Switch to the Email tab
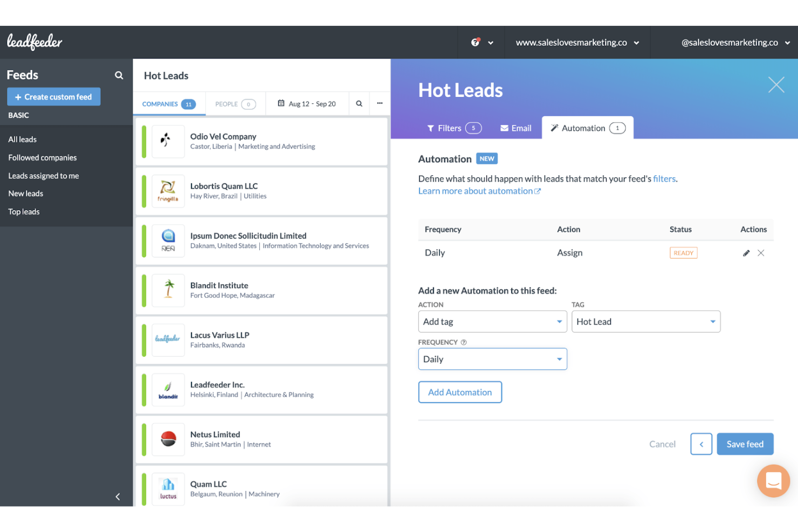 click(516, 128)
